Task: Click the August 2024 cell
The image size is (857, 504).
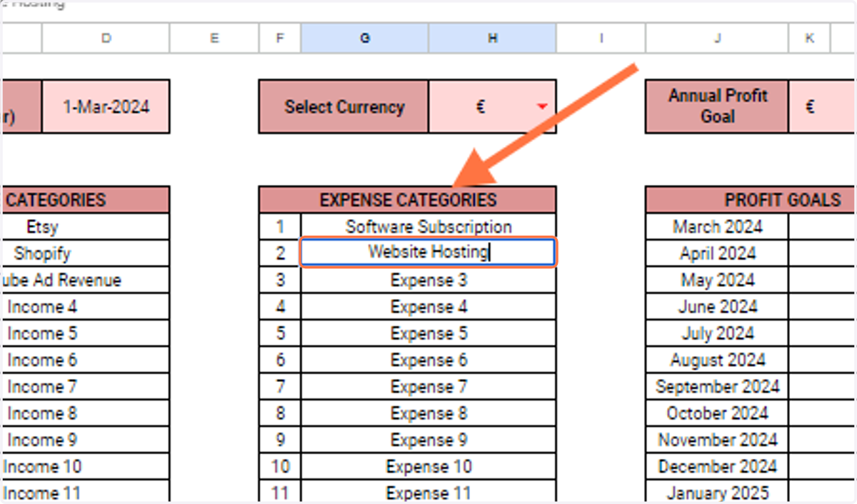Action: [x=717, y=360]
